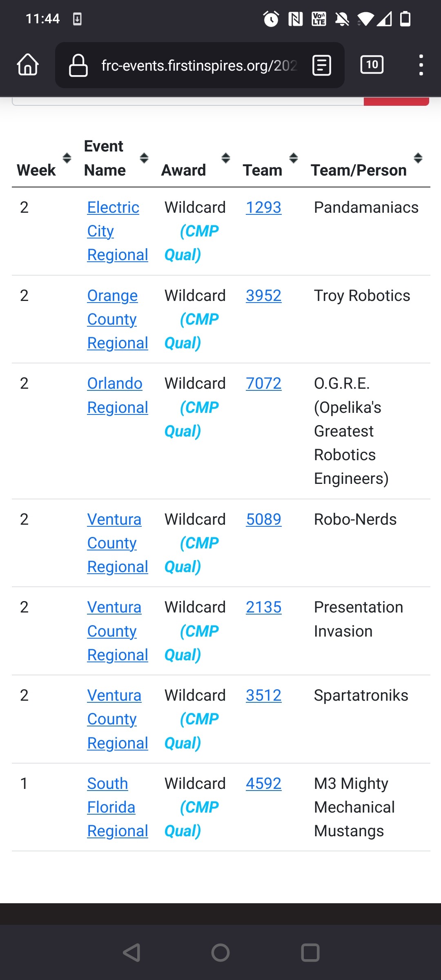Tap the lock site-security icon
This screenshot has height=980, width=441.
click(78, 65)
